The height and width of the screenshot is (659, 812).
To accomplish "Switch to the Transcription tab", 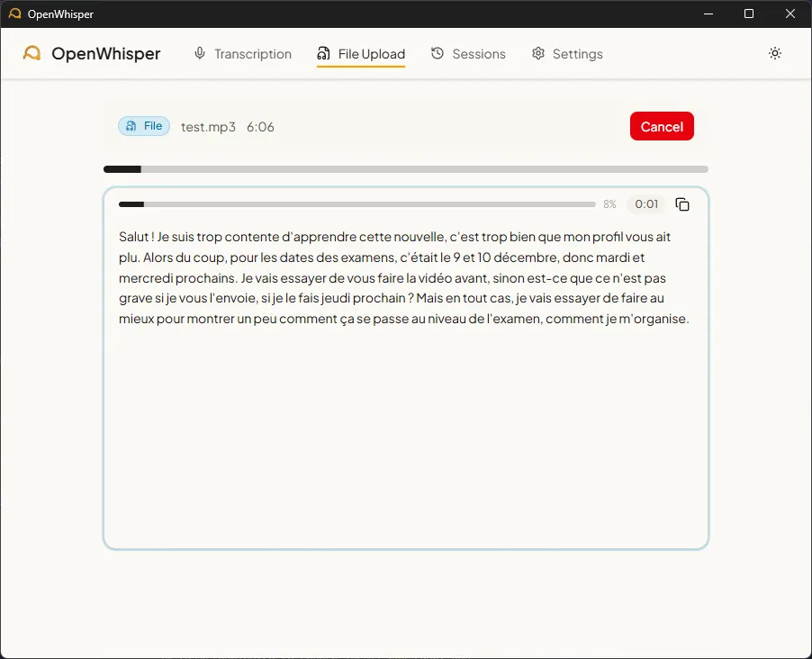I will click(x=252, y=54).
